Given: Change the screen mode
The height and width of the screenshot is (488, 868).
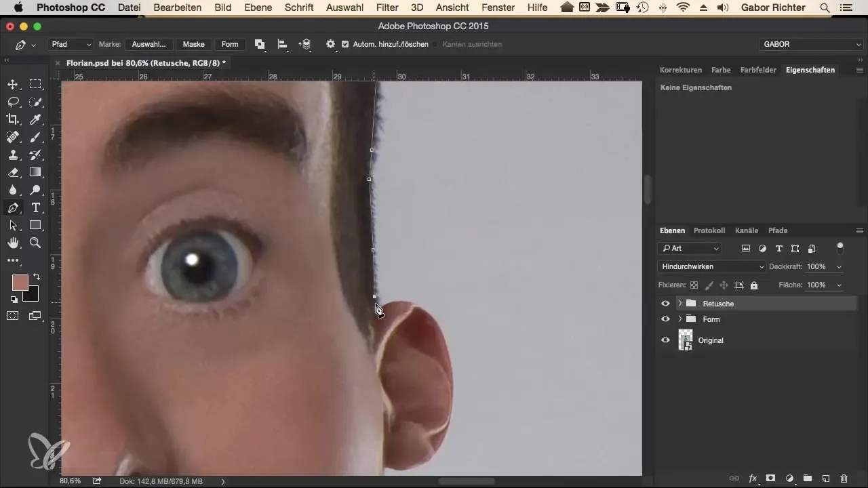Looking at the screenshot, I should point(35,315).
